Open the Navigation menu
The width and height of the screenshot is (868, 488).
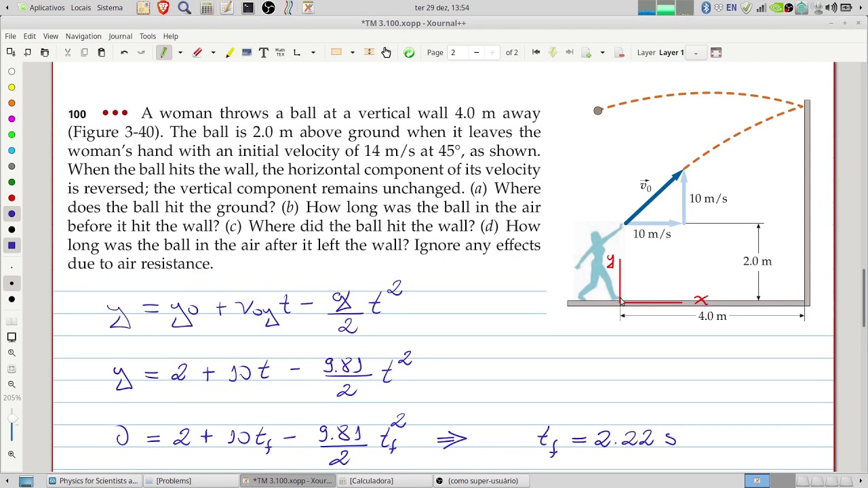click(x=83, y=36)
